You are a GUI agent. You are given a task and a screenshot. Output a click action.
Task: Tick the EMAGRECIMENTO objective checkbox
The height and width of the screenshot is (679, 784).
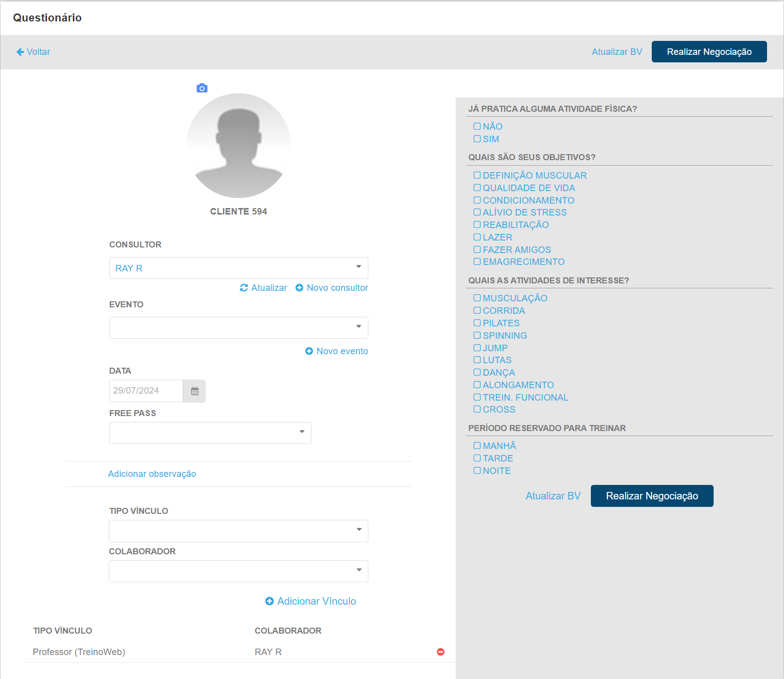click(477, 261)
